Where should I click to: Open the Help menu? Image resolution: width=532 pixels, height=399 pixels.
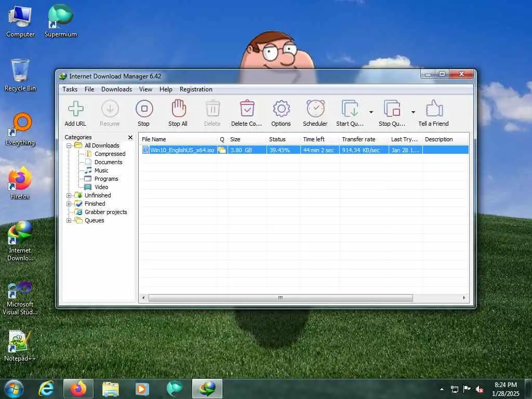pos(166,89)
